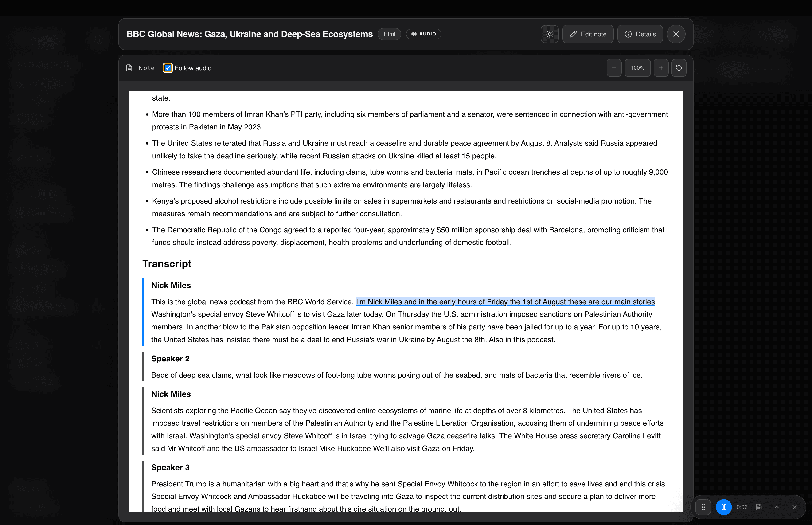Dismiss the mini audio player

point(794,507)
